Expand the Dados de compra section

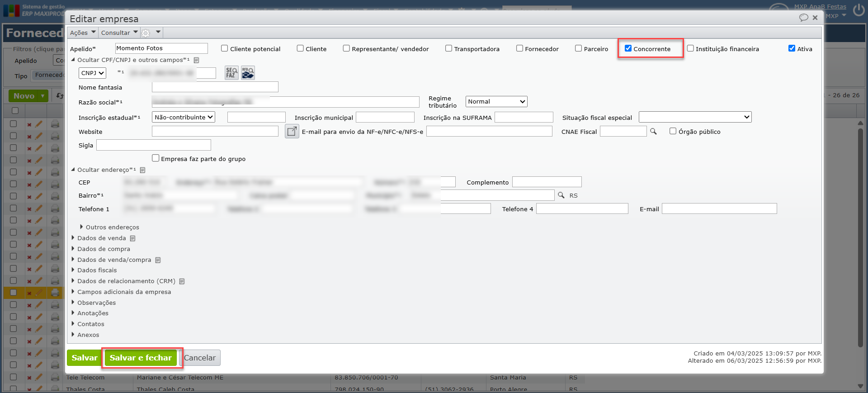pos(73,249)
